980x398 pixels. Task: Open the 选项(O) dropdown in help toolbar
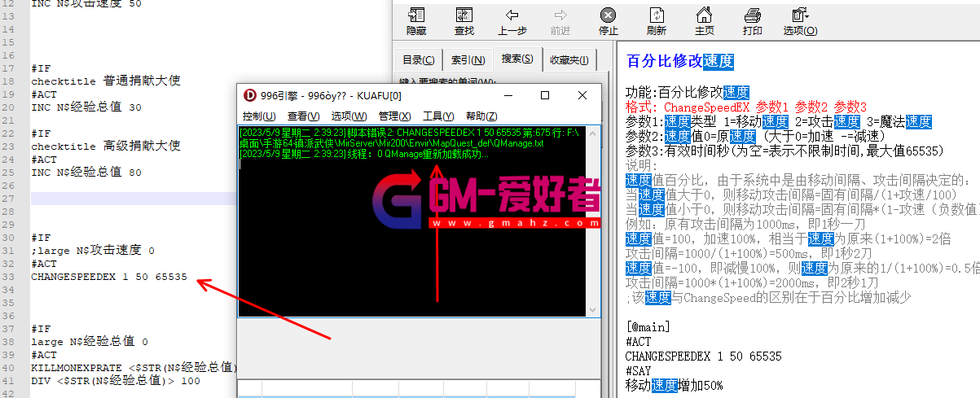pos(800,21)
